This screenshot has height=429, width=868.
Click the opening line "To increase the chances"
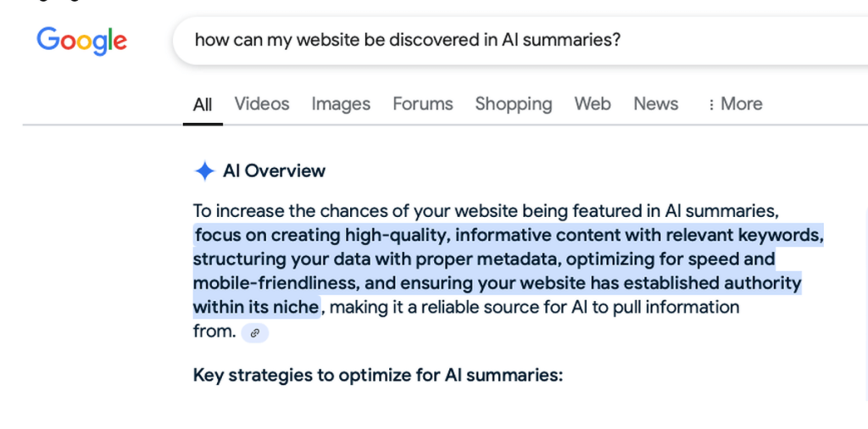tap(280, 210)
